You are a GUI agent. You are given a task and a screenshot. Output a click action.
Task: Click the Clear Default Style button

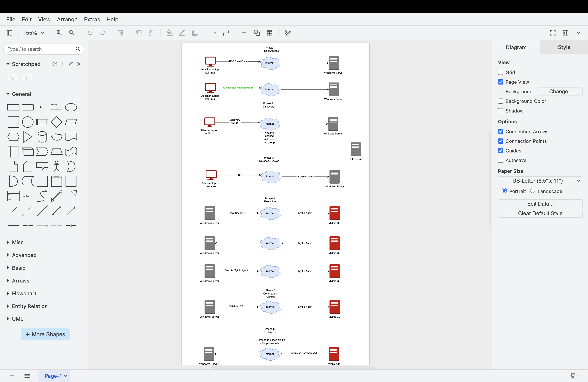(540, 213)
